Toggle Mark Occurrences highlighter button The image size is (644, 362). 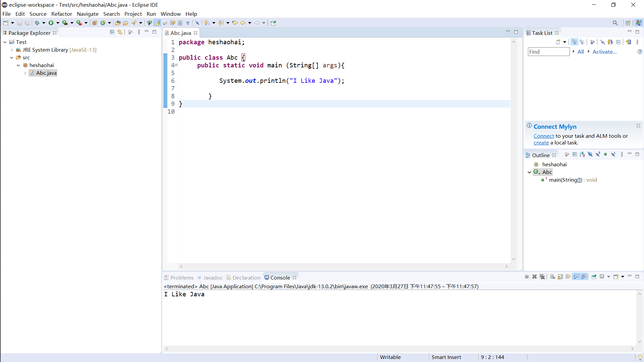coord(157,23)
